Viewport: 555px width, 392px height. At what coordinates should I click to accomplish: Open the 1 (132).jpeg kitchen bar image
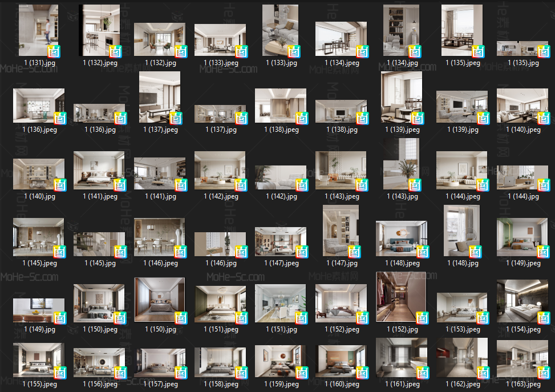99,30
